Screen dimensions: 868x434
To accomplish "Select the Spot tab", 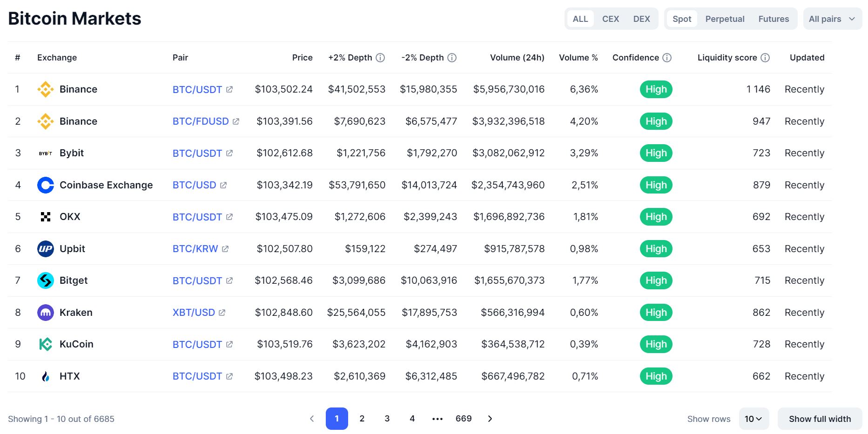I will pyautogui.click(x=682, y=19).
